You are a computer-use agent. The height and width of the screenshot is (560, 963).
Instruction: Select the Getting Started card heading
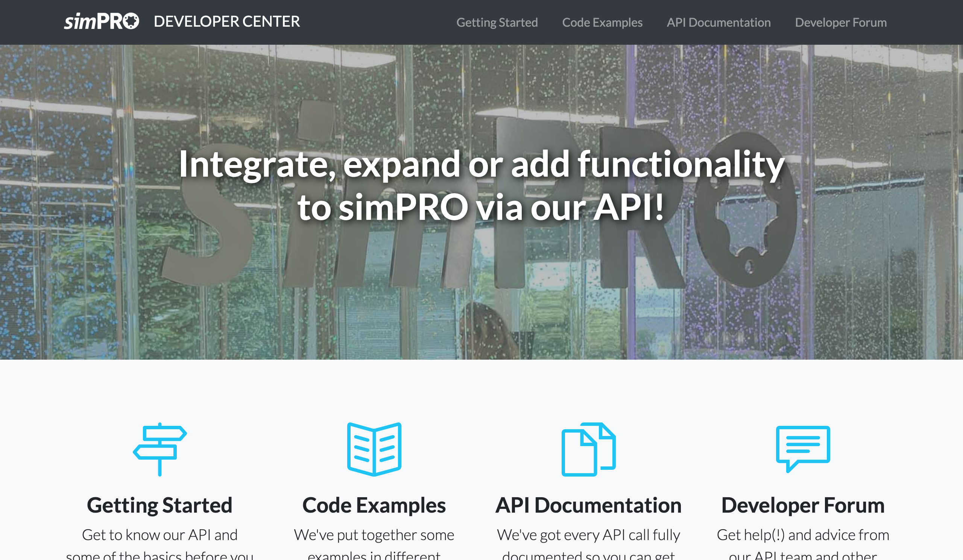pyautogui.click(x=160, y=506)
